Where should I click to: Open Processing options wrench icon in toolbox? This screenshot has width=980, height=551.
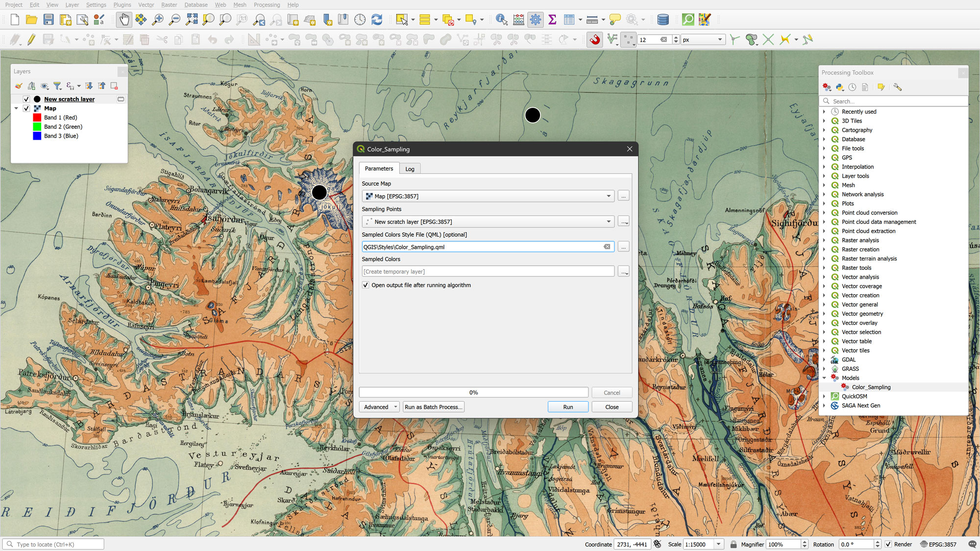tap(897, 87)
